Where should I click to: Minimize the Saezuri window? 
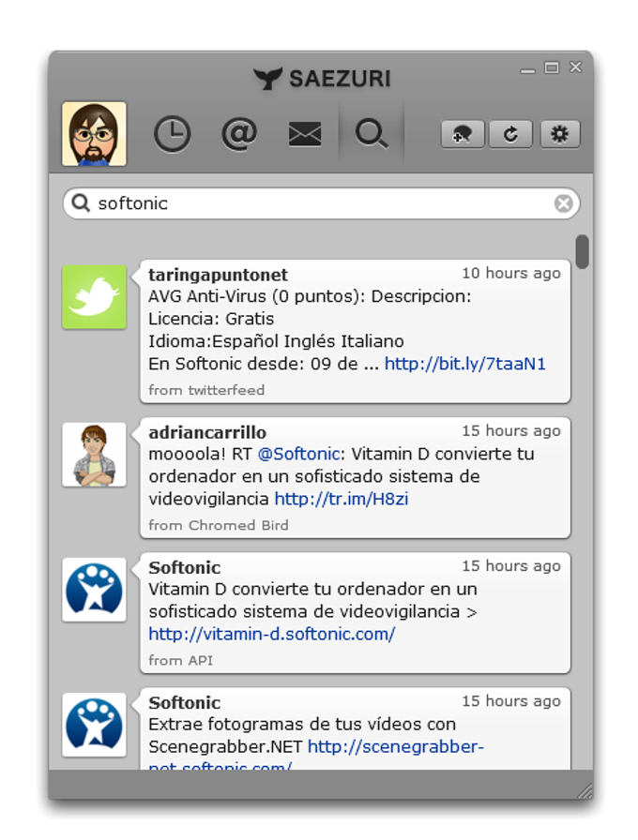528,70
